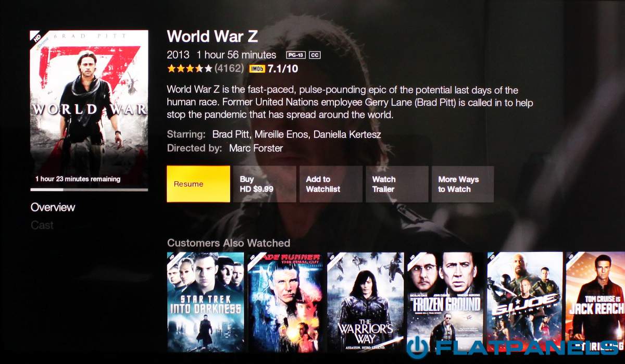Screen dimensions: 625x364
Task: Click the yellow star rating
Action: pyautogui.click(x=190, y=68)
